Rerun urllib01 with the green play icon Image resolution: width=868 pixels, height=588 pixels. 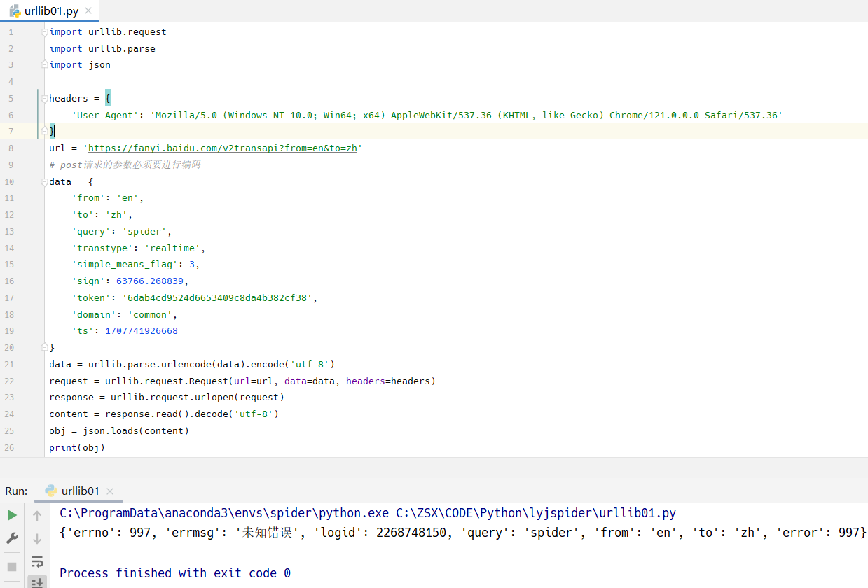pyautogui.click(x=12, y=516)
